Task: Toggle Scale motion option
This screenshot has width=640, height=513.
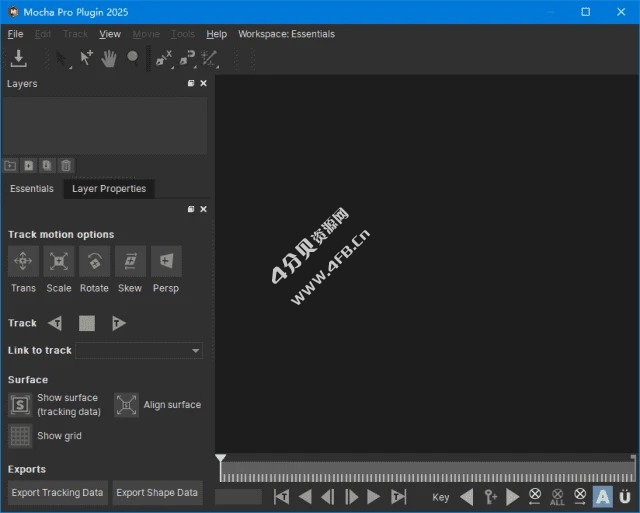Action: click(59, 261)
